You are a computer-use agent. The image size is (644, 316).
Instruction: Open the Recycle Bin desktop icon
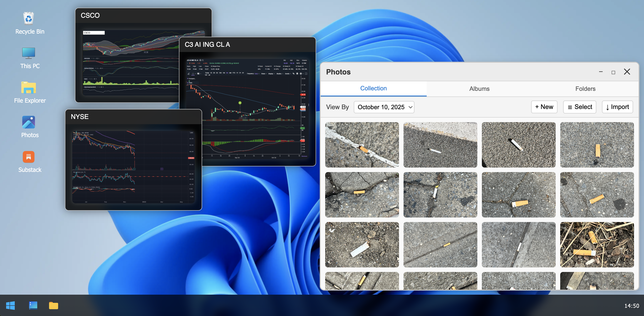coord(29,22)
